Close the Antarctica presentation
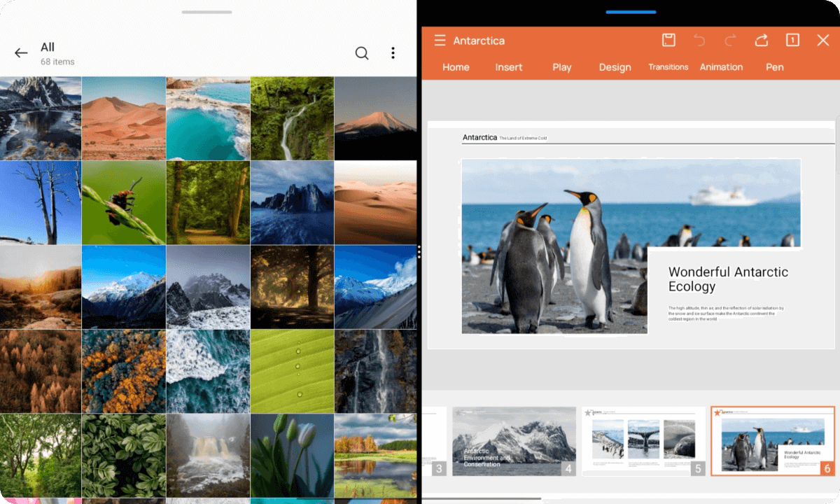 click(823, 40)
